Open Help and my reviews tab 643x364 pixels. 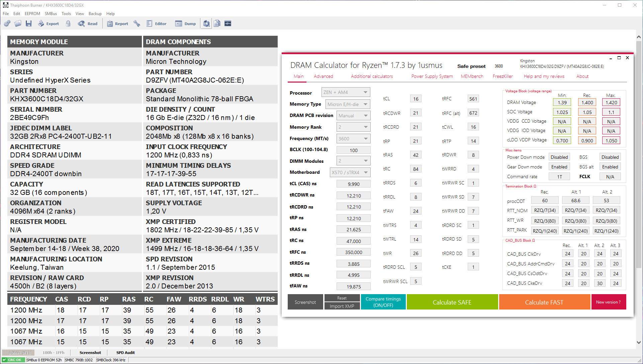point(544,76)
